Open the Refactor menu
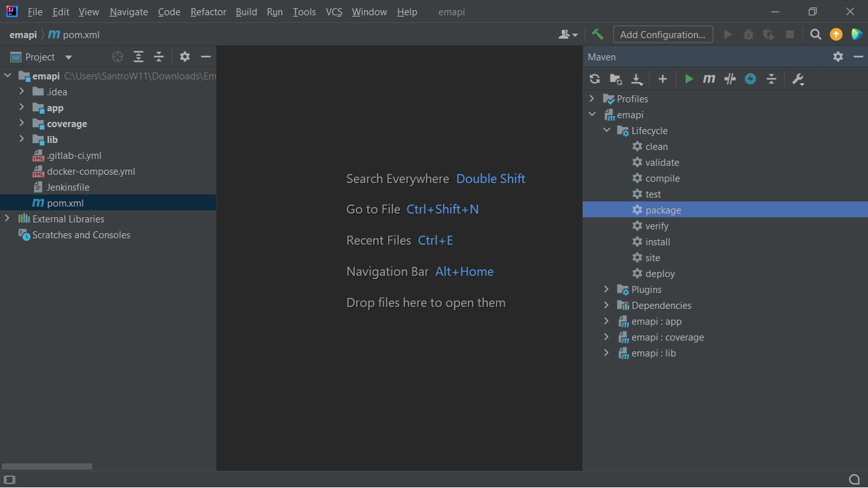 click(x=208, y=12)
